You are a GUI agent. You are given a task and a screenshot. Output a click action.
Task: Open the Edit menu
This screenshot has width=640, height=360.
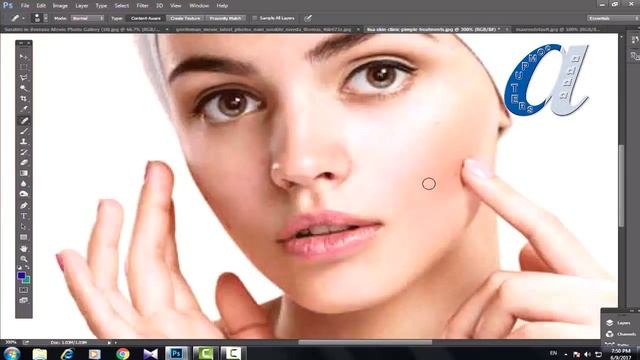click(x=41, y=6)
